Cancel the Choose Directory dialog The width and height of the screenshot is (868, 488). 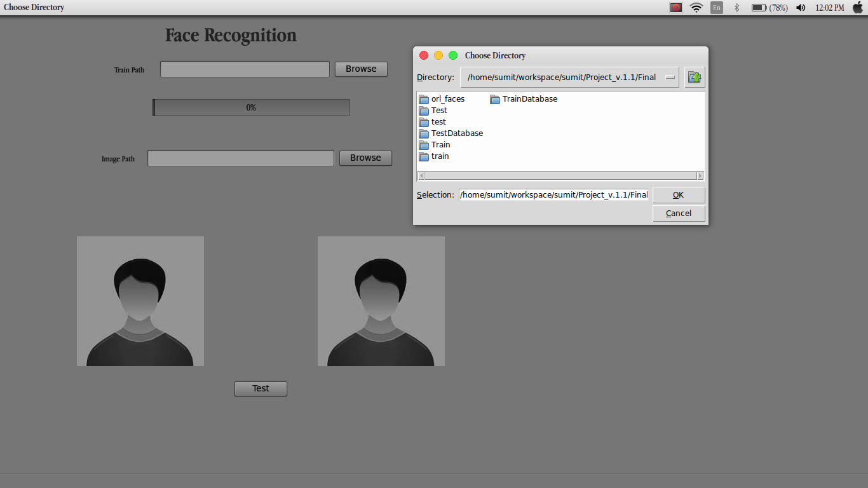(679, 213)
